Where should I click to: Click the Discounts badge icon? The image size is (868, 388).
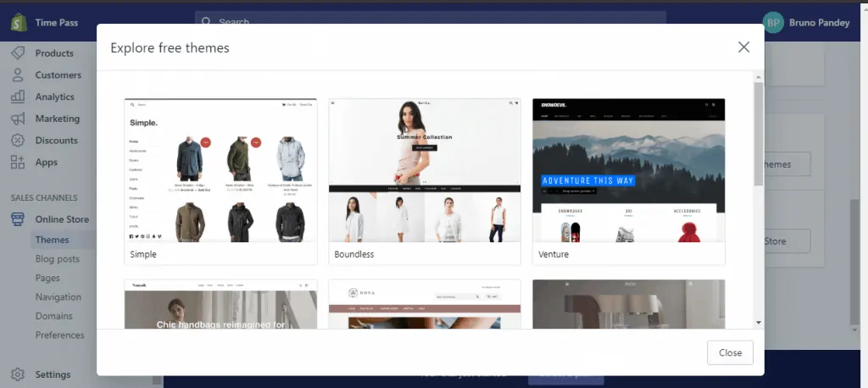(18, 141)
